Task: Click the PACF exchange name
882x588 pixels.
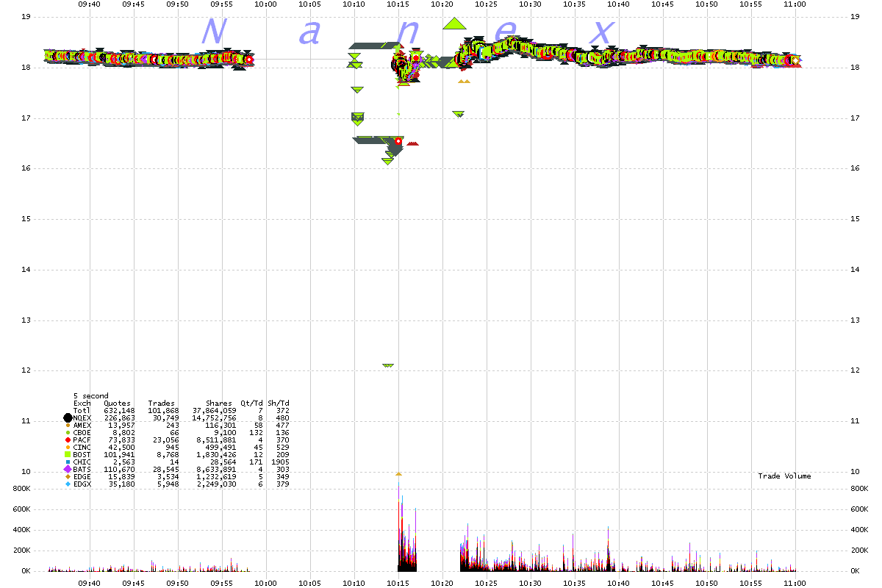Action: pos(82,440)
